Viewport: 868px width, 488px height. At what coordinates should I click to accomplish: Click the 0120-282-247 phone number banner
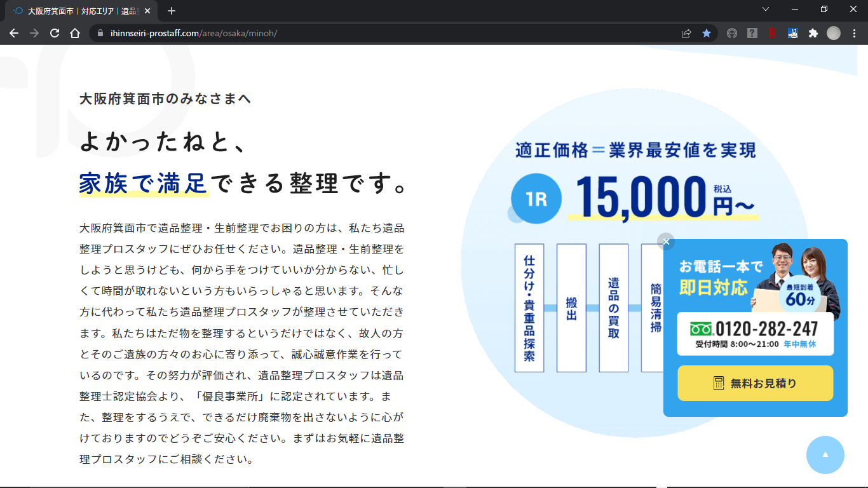[755, 334]
